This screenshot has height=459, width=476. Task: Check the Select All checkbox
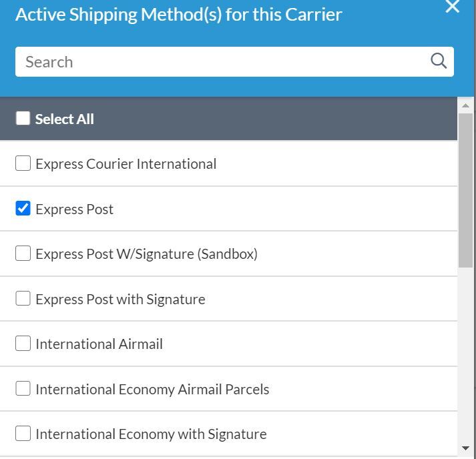(23, 119)
